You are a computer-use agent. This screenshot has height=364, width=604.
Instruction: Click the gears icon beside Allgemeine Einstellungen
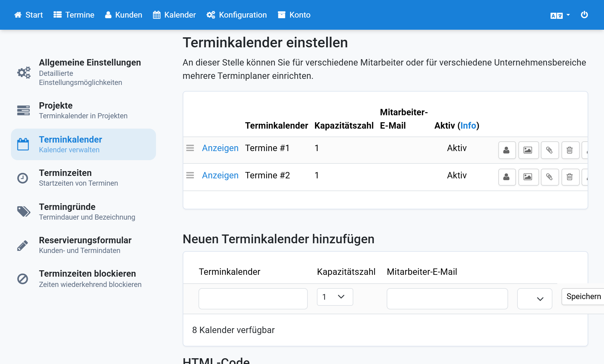pyautogui.click(x=24, y=72)
